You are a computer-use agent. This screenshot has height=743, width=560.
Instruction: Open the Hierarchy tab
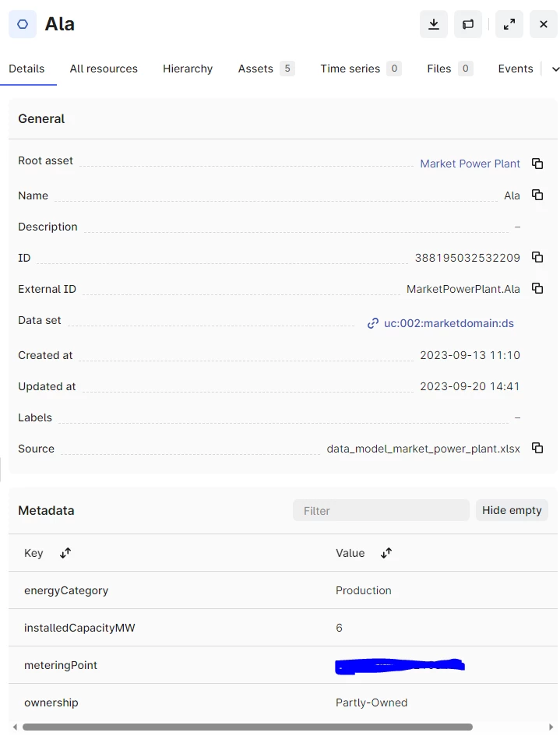[x=188, y=69]
